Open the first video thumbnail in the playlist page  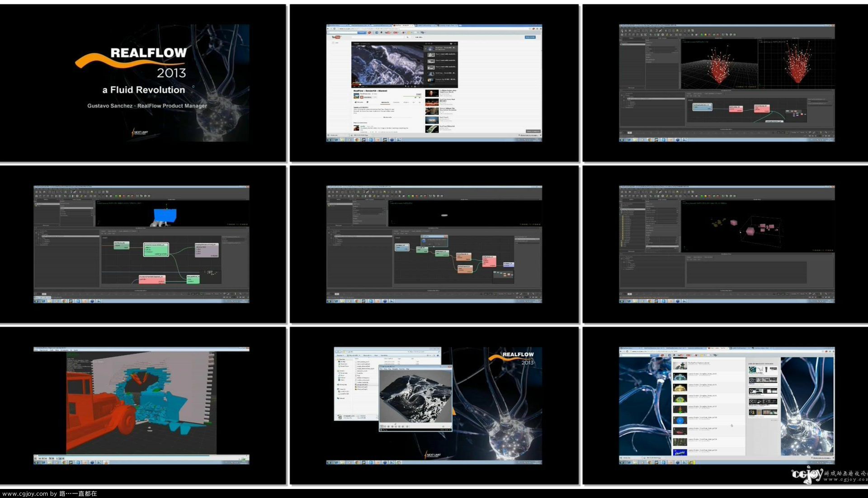click(680, 366)
